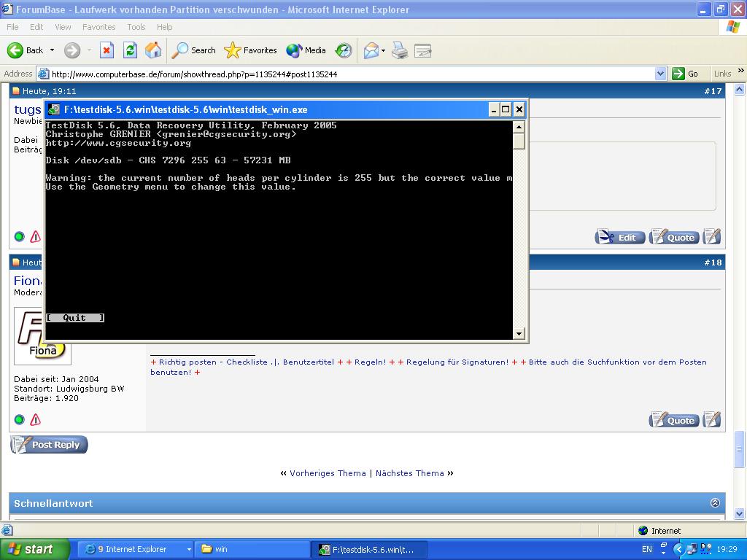The height and width of the screenshot is (560, 747).
Task: Open the Back button history dropdown arrow
Action: (52, 50)
